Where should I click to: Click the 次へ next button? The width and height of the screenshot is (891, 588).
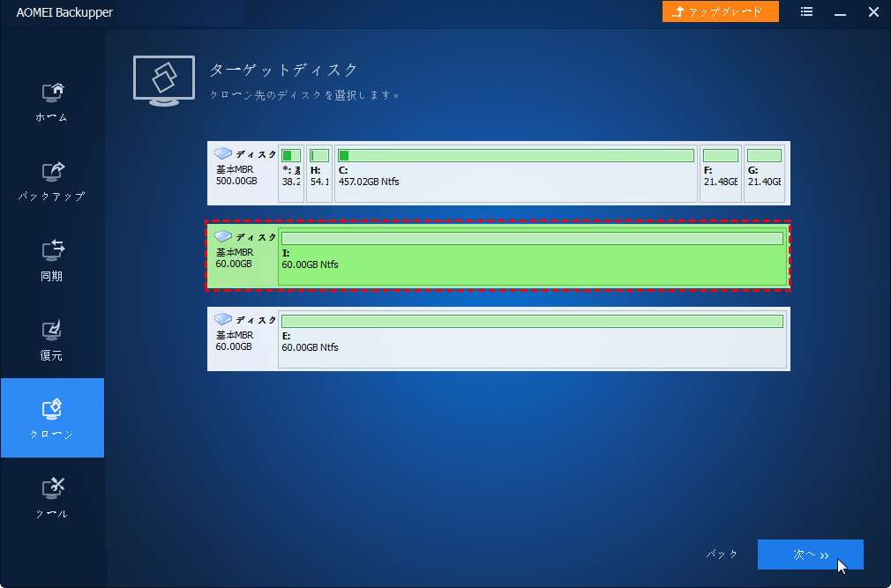point(811,555)
